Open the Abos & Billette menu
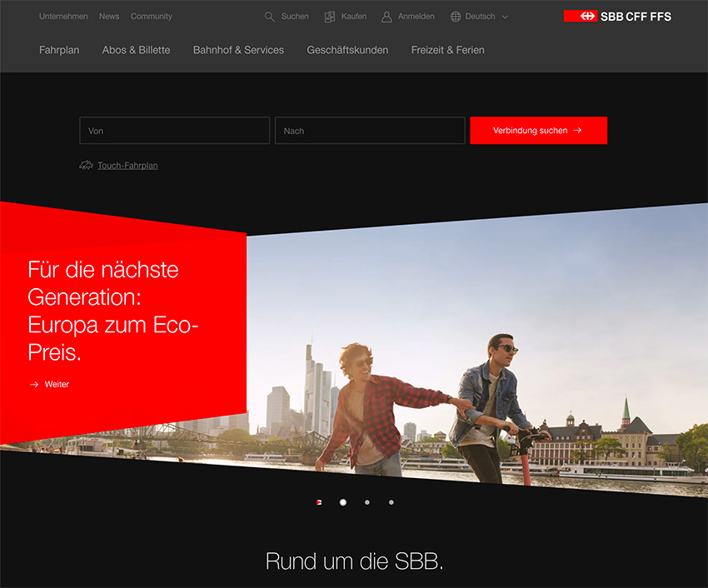This screenshot has width=708, height=588. coord(136,50)
